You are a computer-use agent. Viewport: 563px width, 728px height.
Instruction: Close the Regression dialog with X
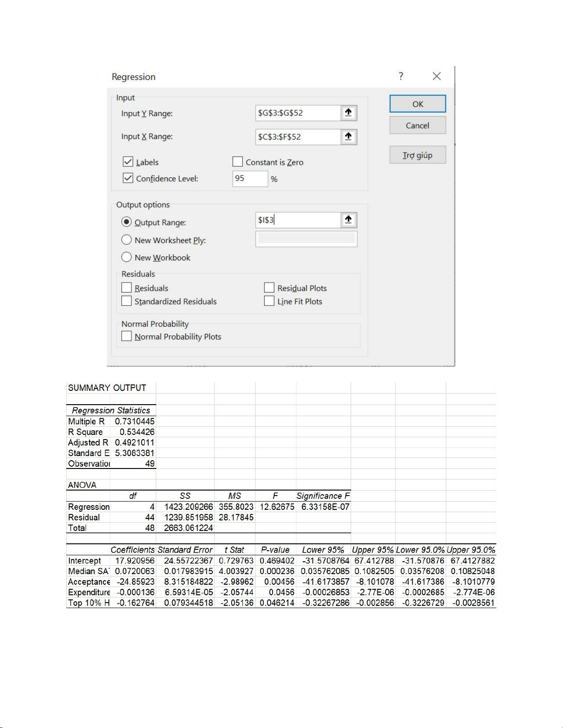[437, 76]
